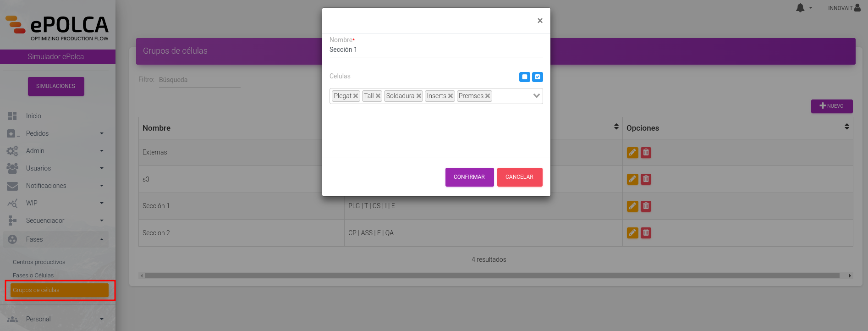The image size is (868, 331).
Task: Remove the Premses cell tag
Action: pyautogui.click(x=488, y=96)
